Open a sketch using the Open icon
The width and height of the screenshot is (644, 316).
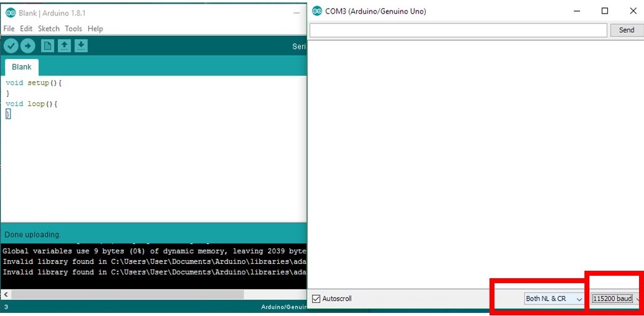pyautogui.click(x=64, y=46)
